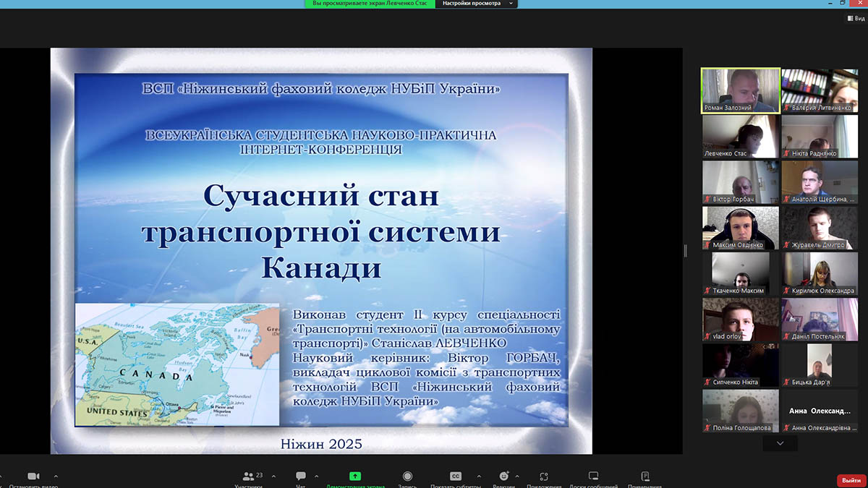Click the CC Show Subtitles icon
This screenshot has height=488, width=868.
[x=456, y=476]
